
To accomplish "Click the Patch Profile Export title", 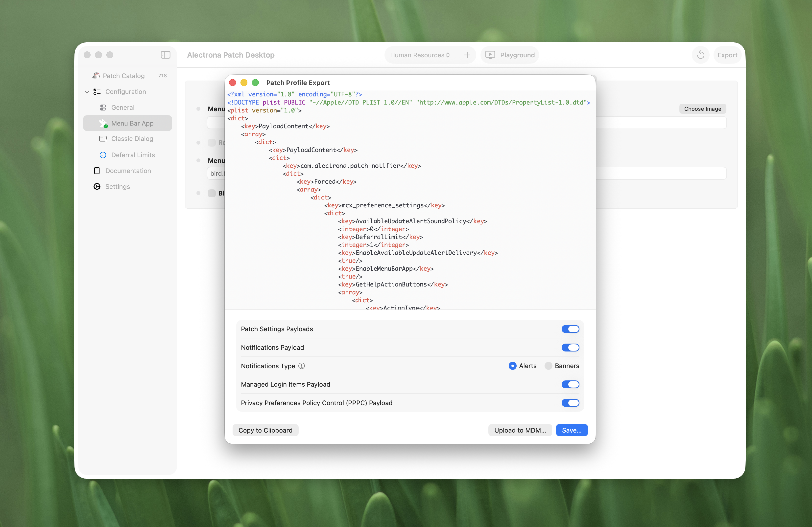I will coord(297,83).
